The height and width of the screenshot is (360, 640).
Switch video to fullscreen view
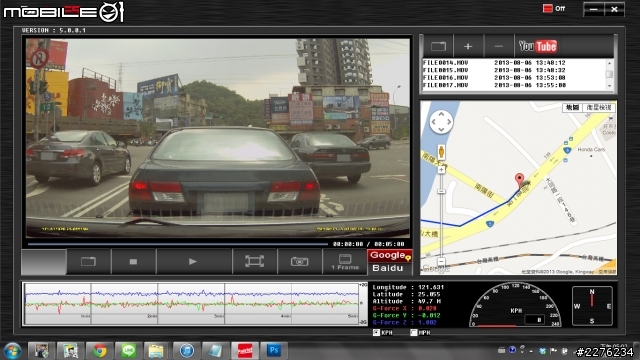click(254, 262)
